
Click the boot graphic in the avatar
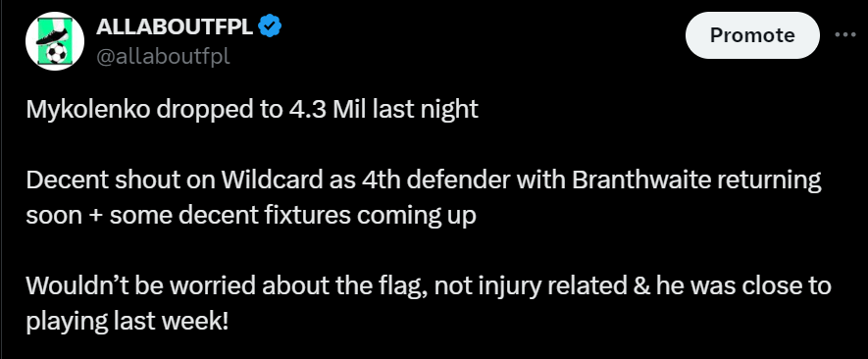click(x=53, y=35)
